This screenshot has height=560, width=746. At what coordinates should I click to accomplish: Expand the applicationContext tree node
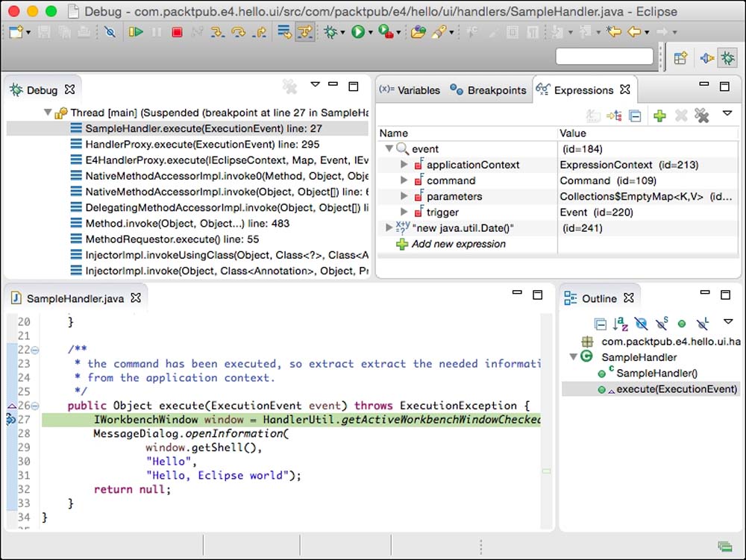(x=404, y=165)
